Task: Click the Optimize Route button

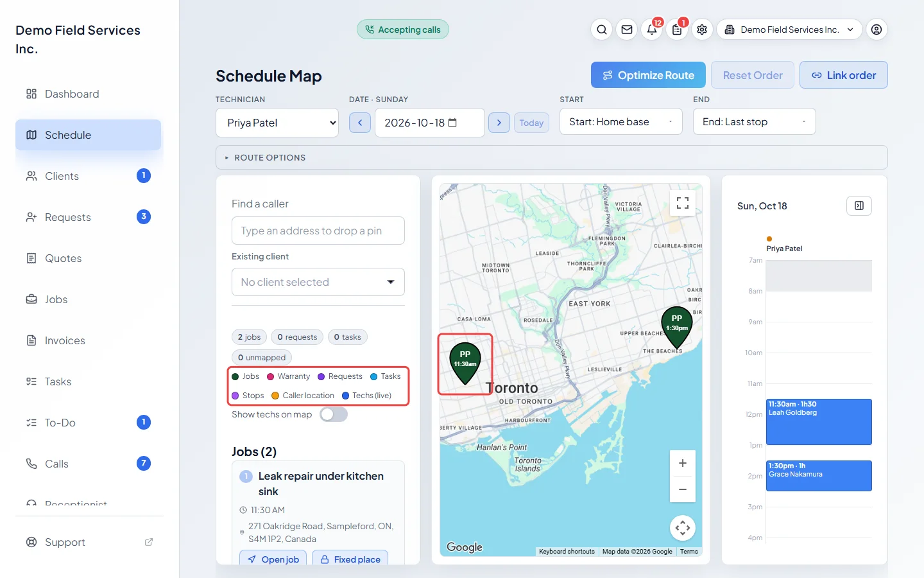Action: pyautogui.click(x=648, y=75)
